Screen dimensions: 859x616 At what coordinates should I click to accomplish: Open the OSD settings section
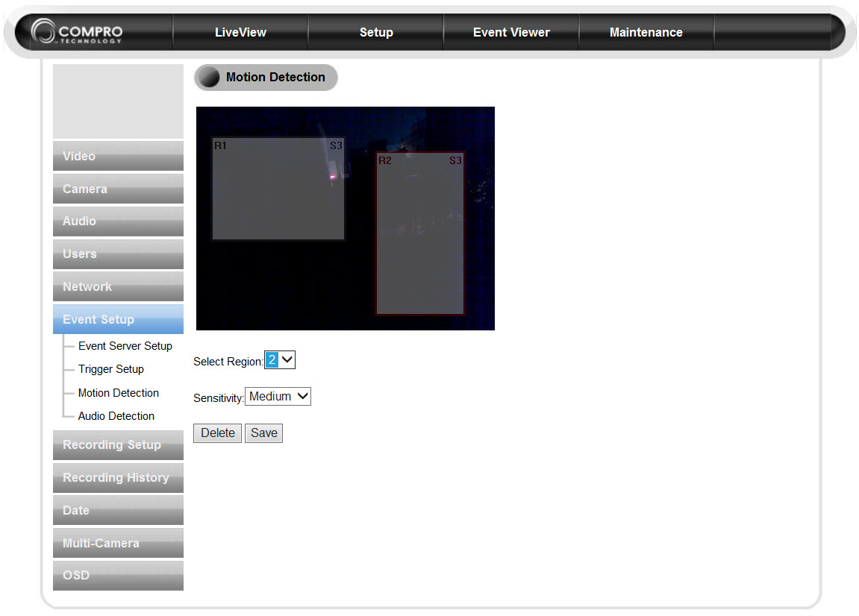click(x=119, y=576)
